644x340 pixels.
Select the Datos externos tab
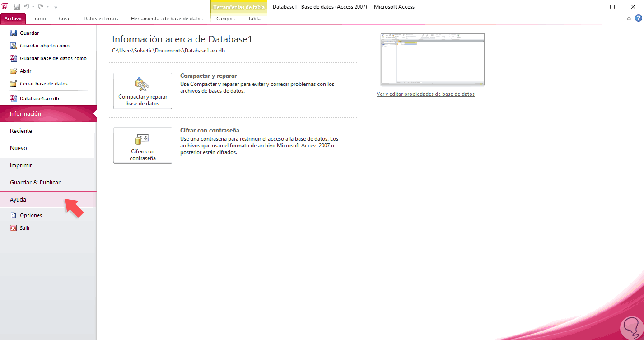[x=101, y=19]
